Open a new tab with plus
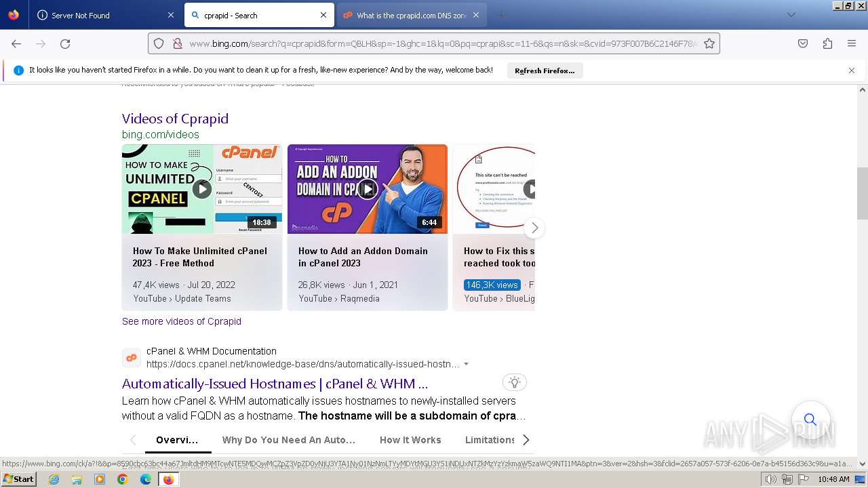868x488 pixels. pyautogui.click(x=502, y=15)
